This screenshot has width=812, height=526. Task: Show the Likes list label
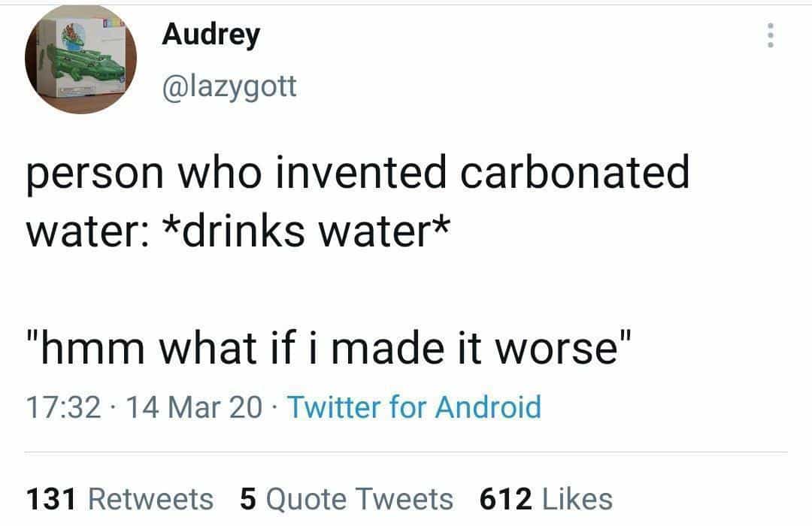pos(577,499)
